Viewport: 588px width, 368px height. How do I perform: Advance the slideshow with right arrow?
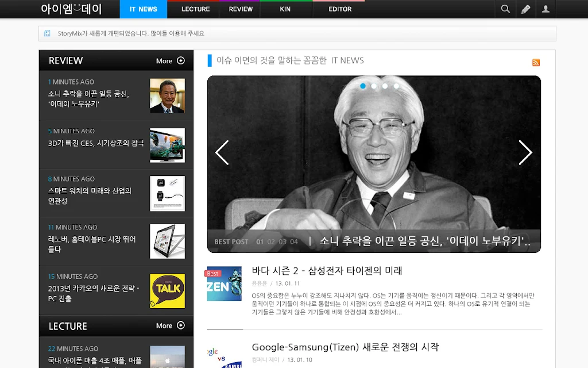point(525,152)
